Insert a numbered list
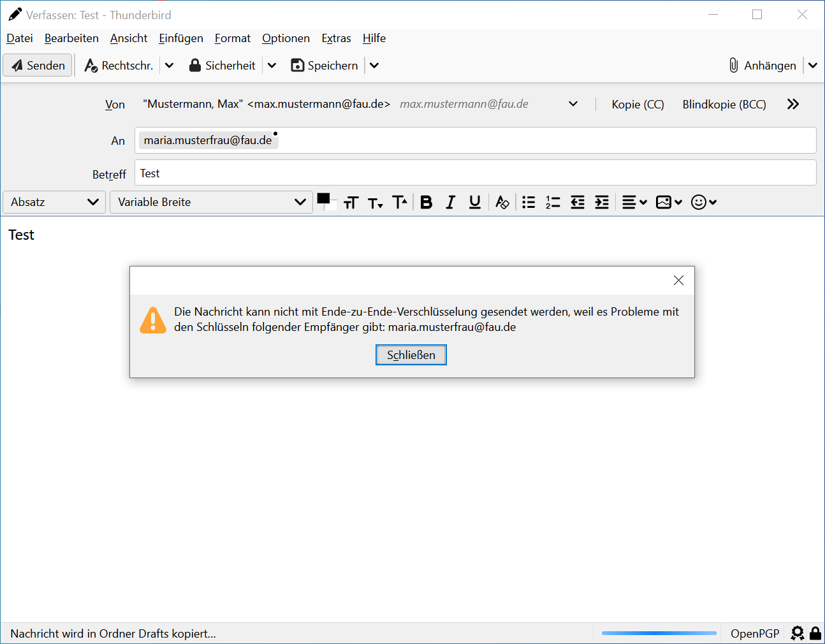 pyautogui.click(x=553, y=202)
